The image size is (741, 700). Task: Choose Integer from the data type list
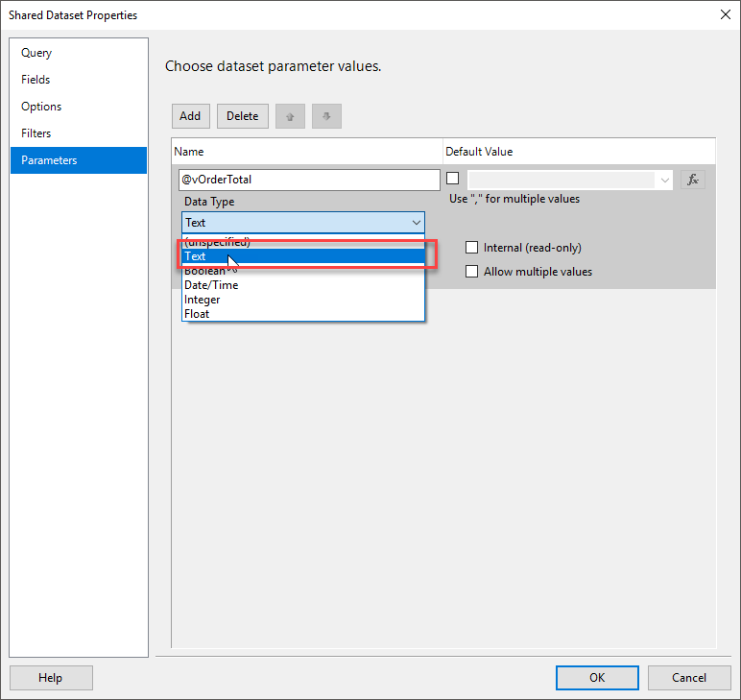pos(203,300)
